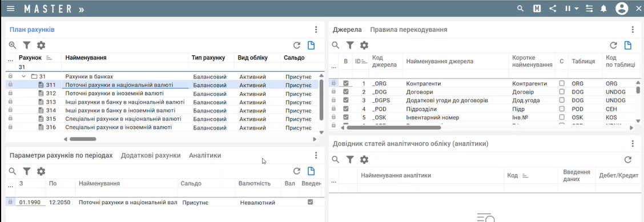Open settings gear in План рахунків toolbar
The height and width of the screenshot is (222, 644).
coord(41,45)
